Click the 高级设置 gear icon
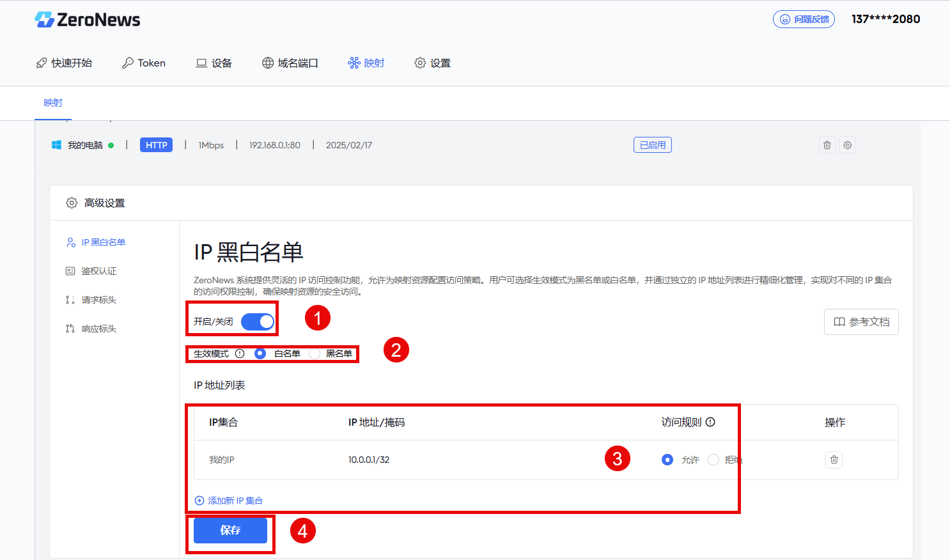The image size is (950, 560). click(72, 203)
